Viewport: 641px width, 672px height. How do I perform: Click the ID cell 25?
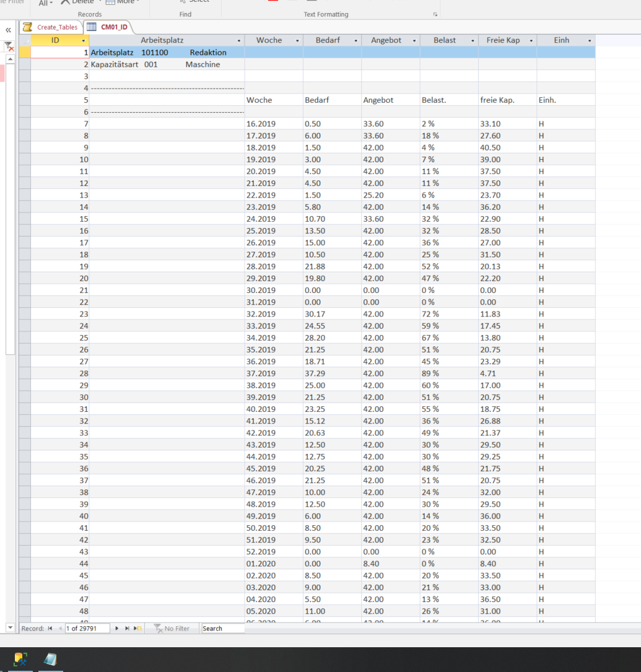[60, 338]
